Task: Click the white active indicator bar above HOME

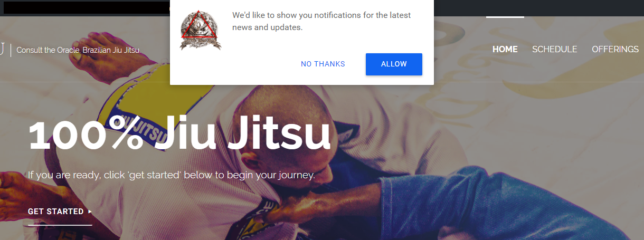Action: 505,17
